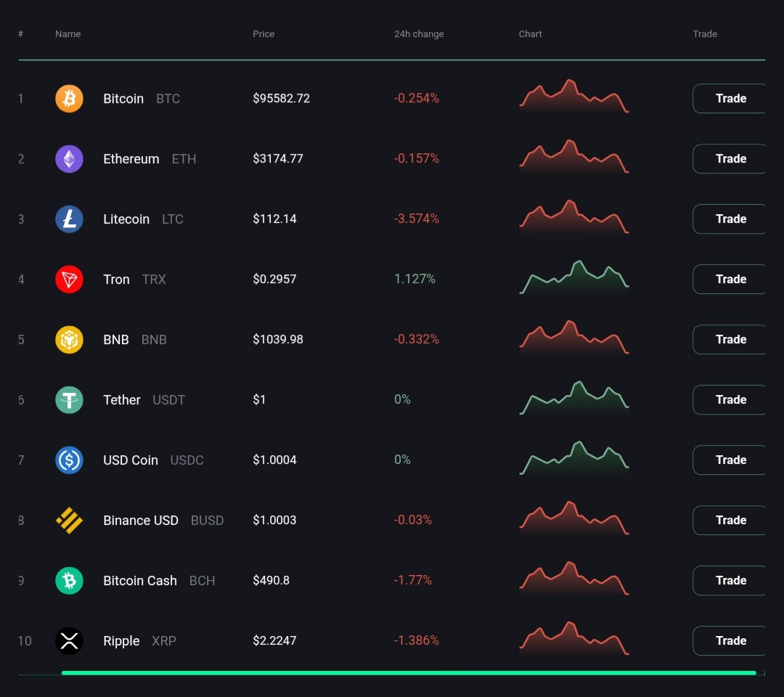
Task: Open the USD Coin sparkline chart
Action: [574, 458]
